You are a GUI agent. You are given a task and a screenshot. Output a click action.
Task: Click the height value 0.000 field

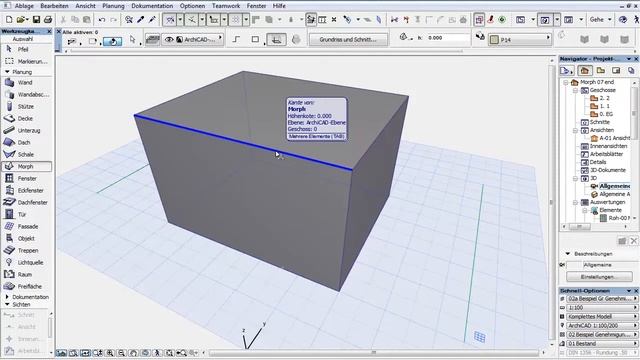[448, 38]
